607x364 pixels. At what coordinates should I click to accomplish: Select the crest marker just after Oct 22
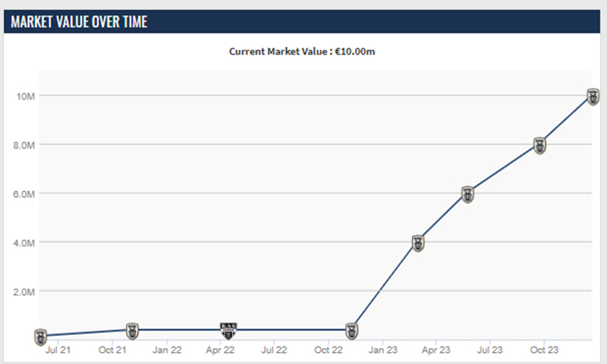[x=352, y=331]
